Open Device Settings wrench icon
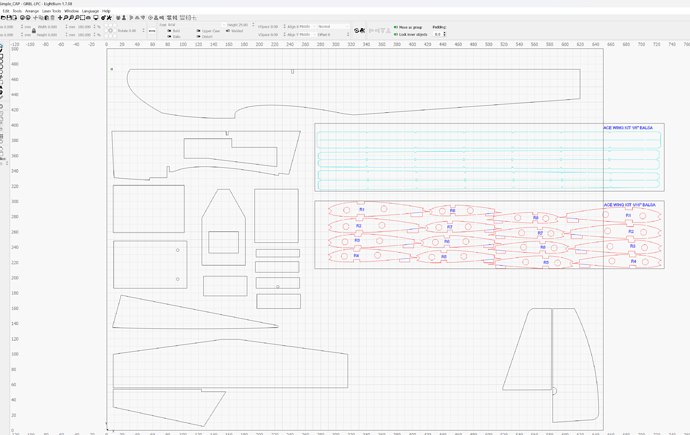690x435 pixels. pyautogui.click(x=109, y=18)
